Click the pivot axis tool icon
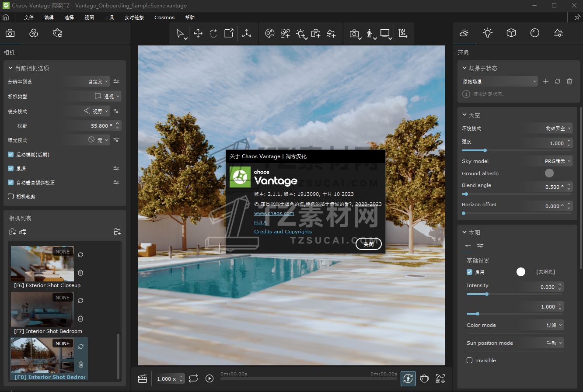Image resolution: width=583 pixels, height=392 pixels. (x=247, y=34)
